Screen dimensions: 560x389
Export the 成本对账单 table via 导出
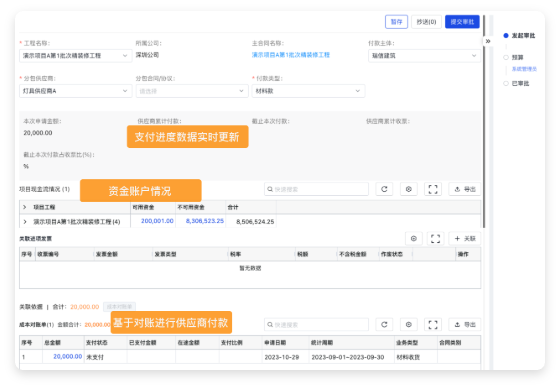[x=465, y=324]
